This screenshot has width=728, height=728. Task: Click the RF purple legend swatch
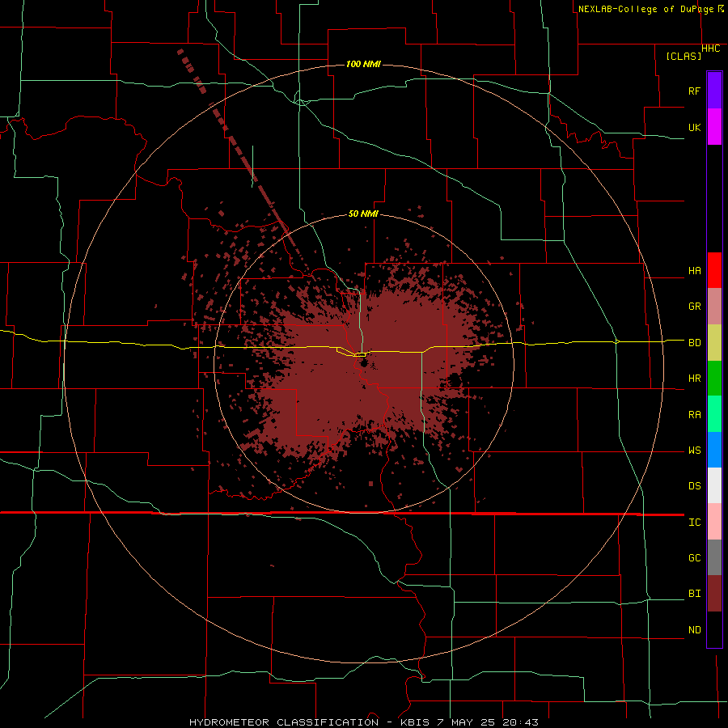(714, 91)
